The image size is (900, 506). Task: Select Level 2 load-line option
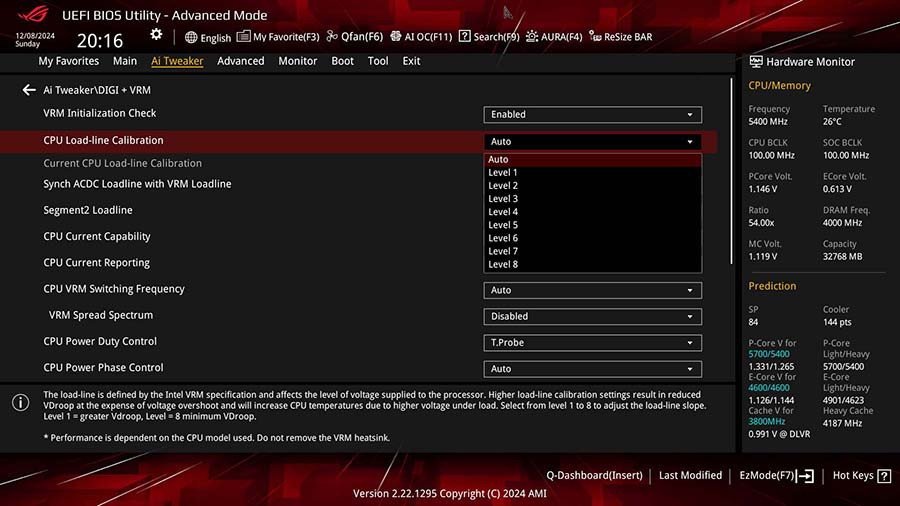tap(592, 186)
